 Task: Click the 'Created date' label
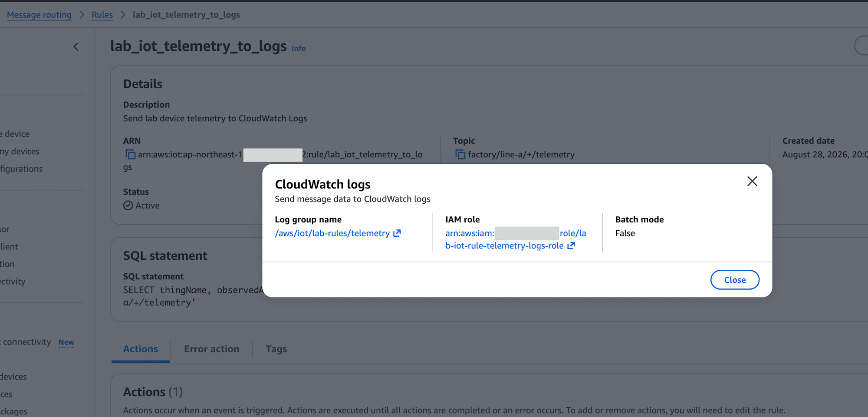(808, 141)
